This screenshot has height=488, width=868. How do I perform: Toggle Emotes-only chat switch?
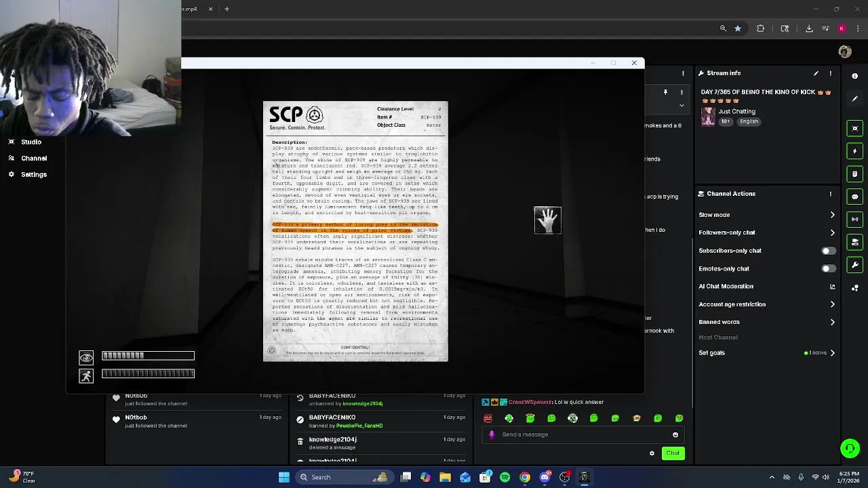(828, 268)
